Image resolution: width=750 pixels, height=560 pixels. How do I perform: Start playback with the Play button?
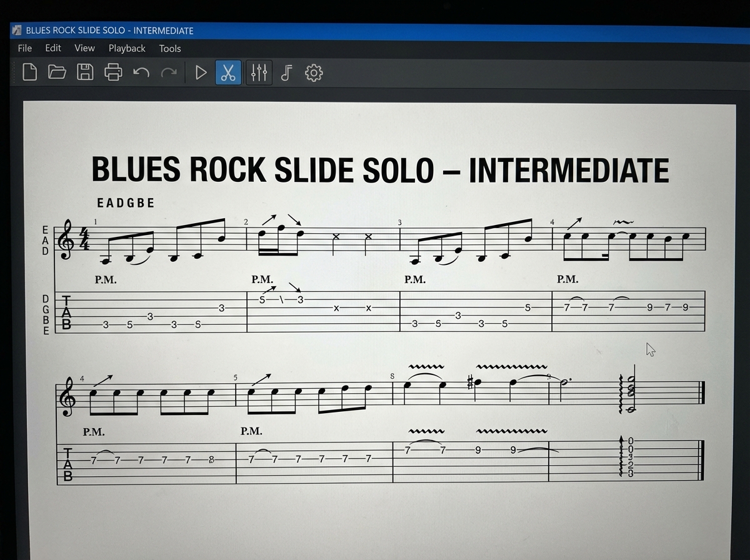tap(201, 72)
